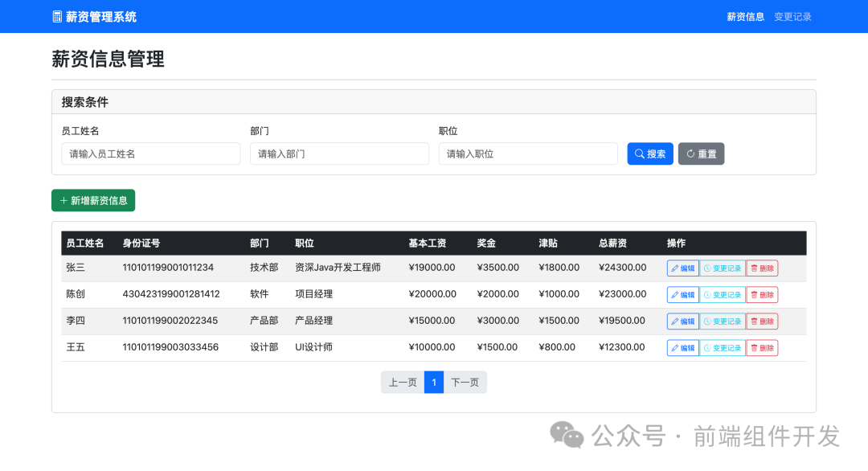View 变更记录 for 张三

(723, 268)
